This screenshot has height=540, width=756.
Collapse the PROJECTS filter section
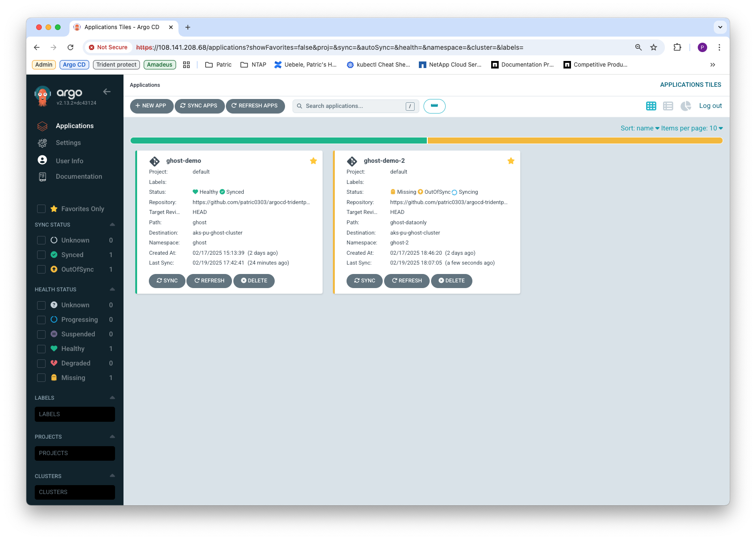tap(112, 437)
